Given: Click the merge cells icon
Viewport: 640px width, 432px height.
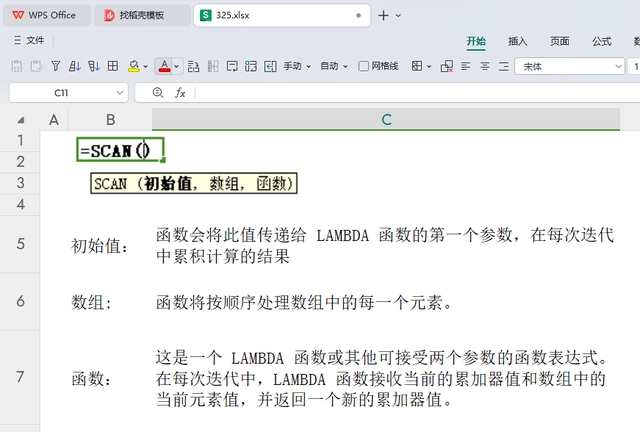Looking at the screenshot, I should [251, 66].
